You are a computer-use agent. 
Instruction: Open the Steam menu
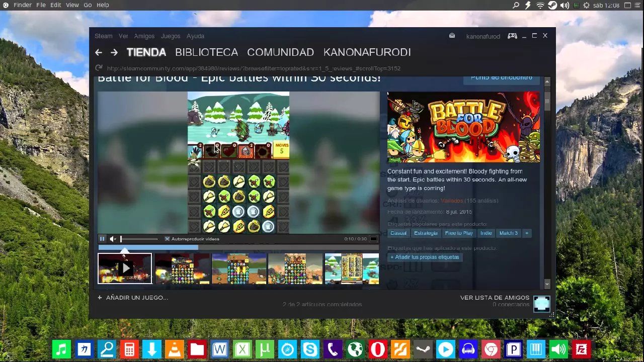tap(104, 36)
